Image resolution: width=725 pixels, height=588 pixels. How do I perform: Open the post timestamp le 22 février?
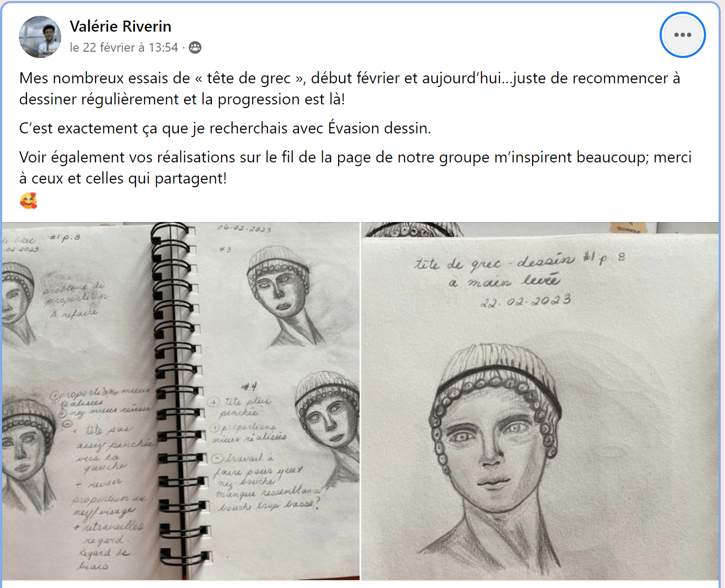pyautogui.click(x=124, y=47)
